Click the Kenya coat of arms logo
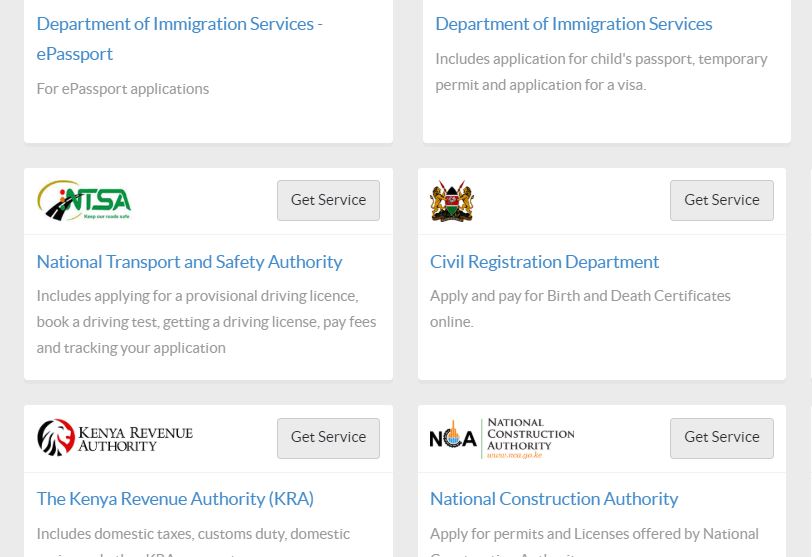Image resolution: width=812 pixels, height=557 pixels. (x=452, y=201)
